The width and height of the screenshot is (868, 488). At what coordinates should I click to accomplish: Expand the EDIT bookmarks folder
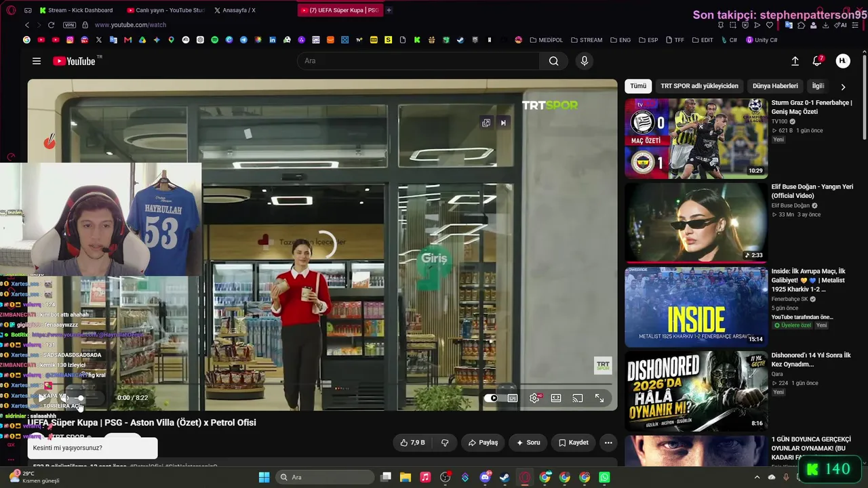[703, 40]
